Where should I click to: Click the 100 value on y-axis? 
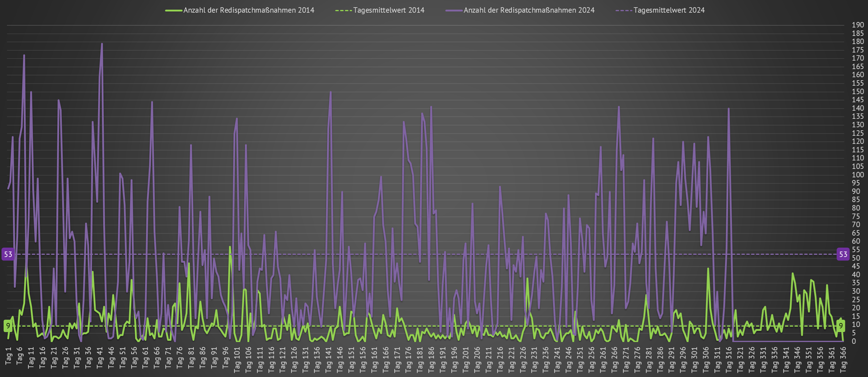[x=858, y=175]
